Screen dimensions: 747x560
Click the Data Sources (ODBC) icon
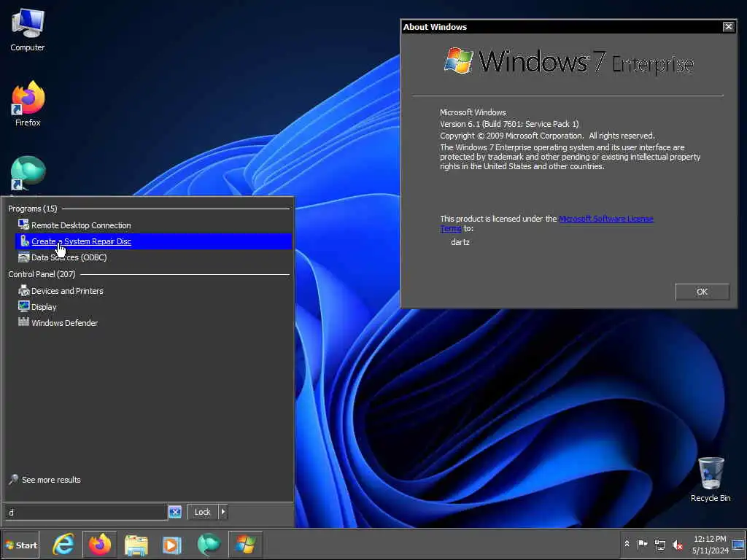point(23,257)
